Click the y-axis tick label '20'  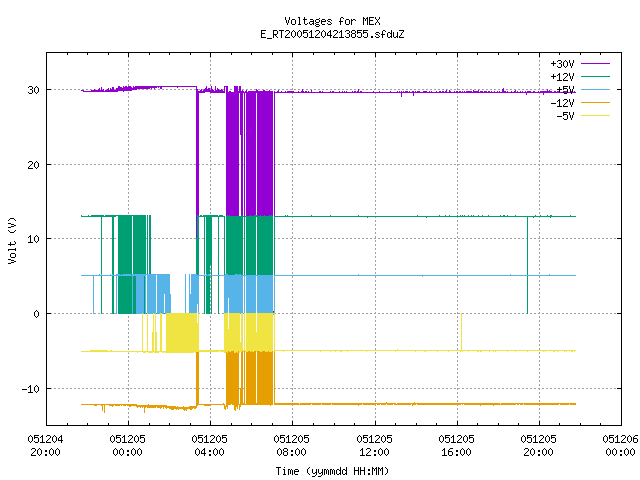pyautogui.click(x=33, y=165)
